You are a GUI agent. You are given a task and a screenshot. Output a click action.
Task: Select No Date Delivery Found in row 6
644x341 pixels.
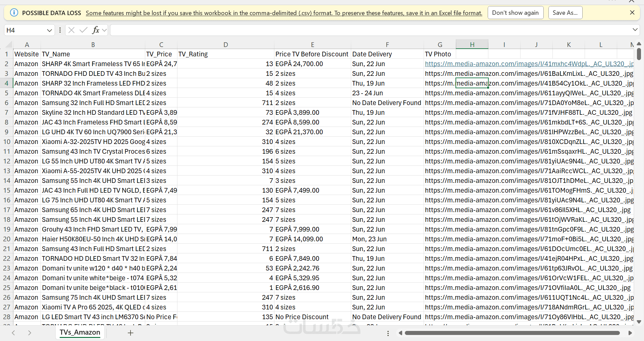(387, 103)
